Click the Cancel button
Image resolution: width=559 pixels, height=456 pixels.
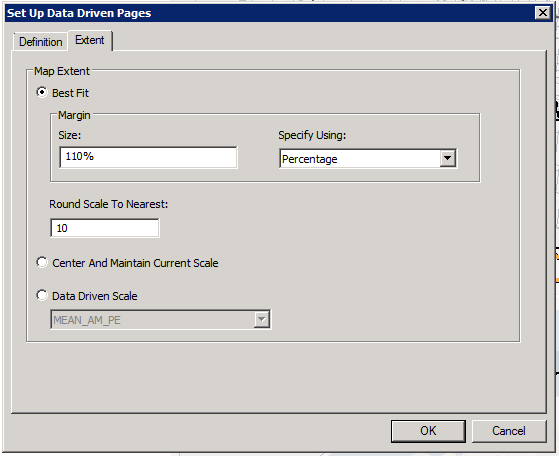tap(509, 431)
